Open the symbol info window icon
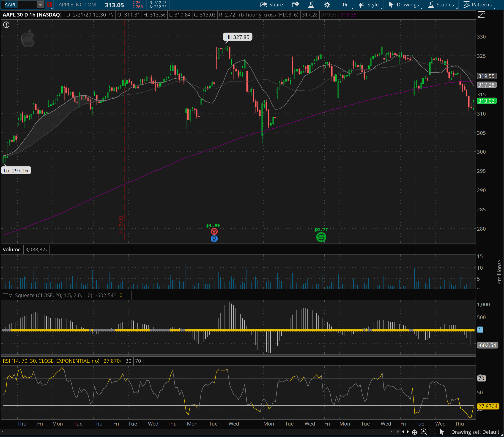The width and height of the screenshot is (504, 437). tap(295, 5)
